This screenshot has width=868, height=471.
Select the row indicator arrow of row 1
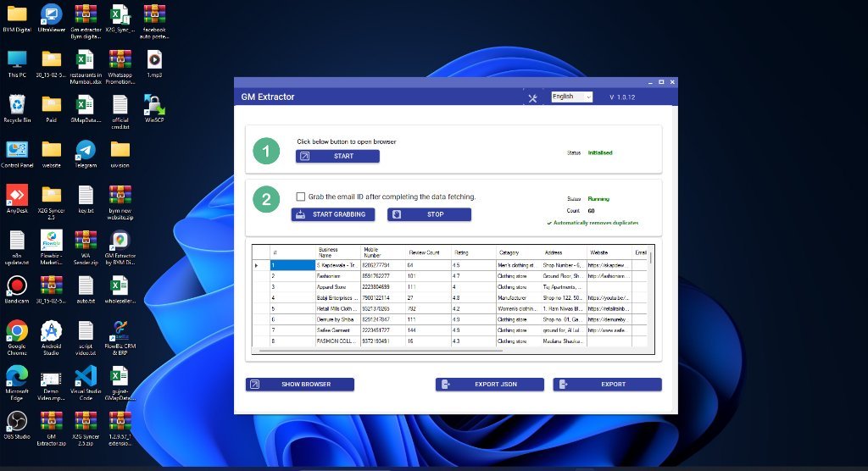coord(256,266)
